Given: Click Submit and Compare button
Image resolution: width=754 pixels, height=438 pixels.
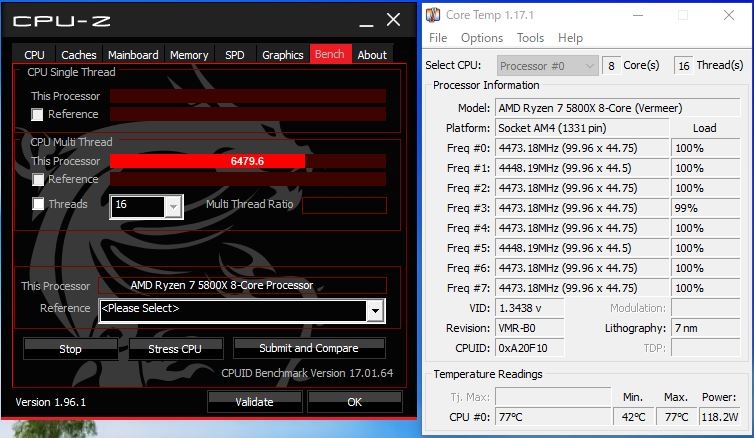Looking at the screenshot, I should tap(309, 348).
